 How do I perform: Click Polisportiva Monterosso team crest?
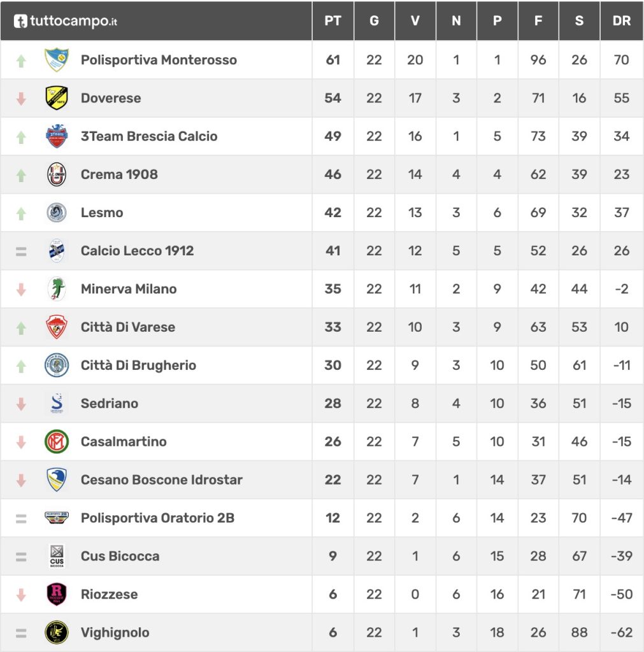pos(57,60)
